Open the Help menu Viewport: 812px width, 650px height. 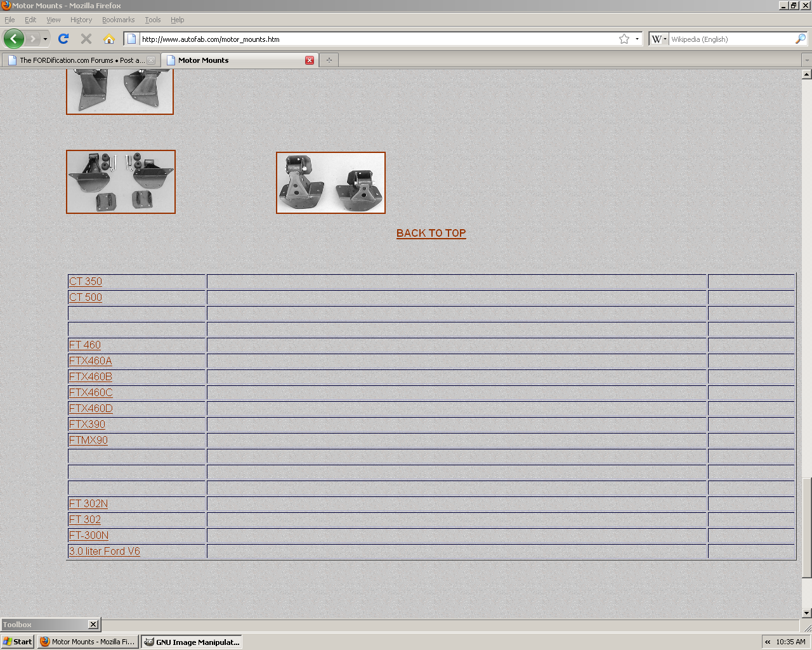tap(178, 20)
